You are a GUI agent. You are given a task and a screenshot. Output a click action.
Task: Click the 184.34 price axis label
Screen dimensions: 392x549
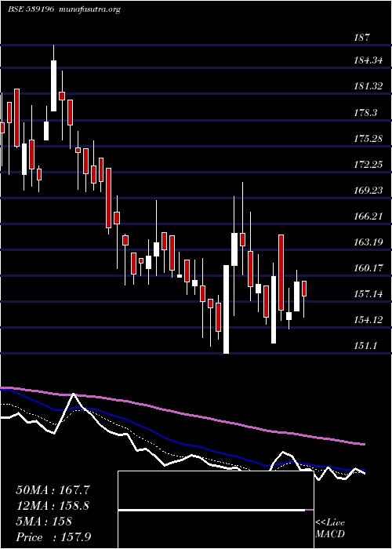(368, 60)
